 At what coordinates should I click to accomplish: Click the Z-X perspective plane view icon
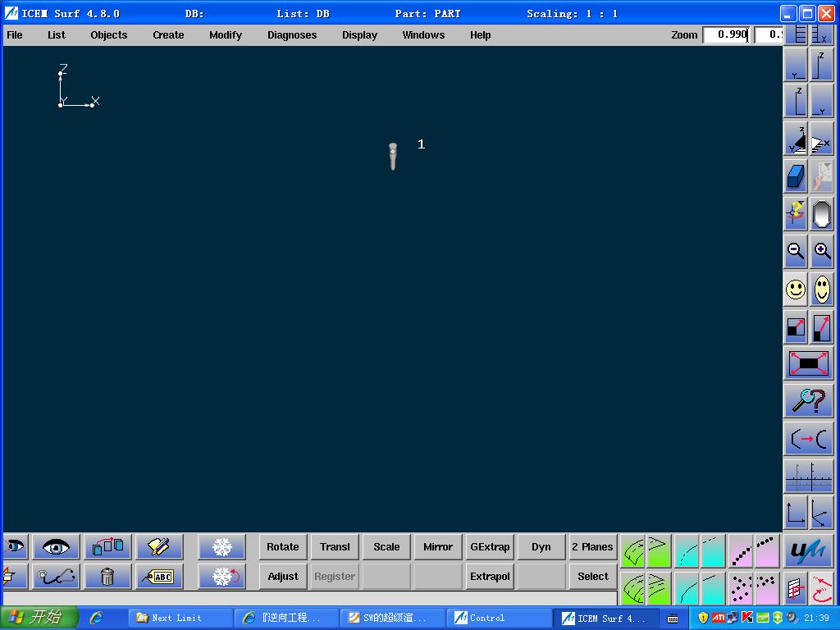tap(822, 139)
